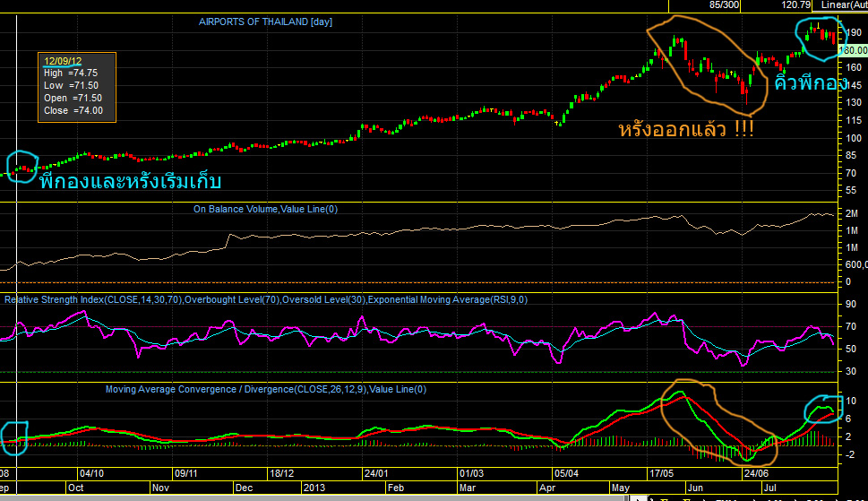Click the 10 MACD axis label
Screen dimensions: 868x501
pos(851,401)
